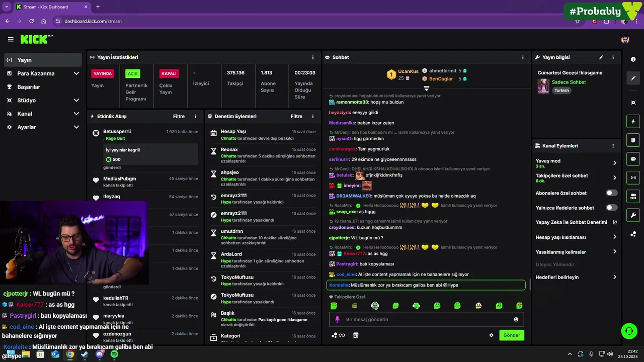The height and width of the screenshot is (362, 644).
Task: Bookmark this page with star icon
Action: click(578, 21)
